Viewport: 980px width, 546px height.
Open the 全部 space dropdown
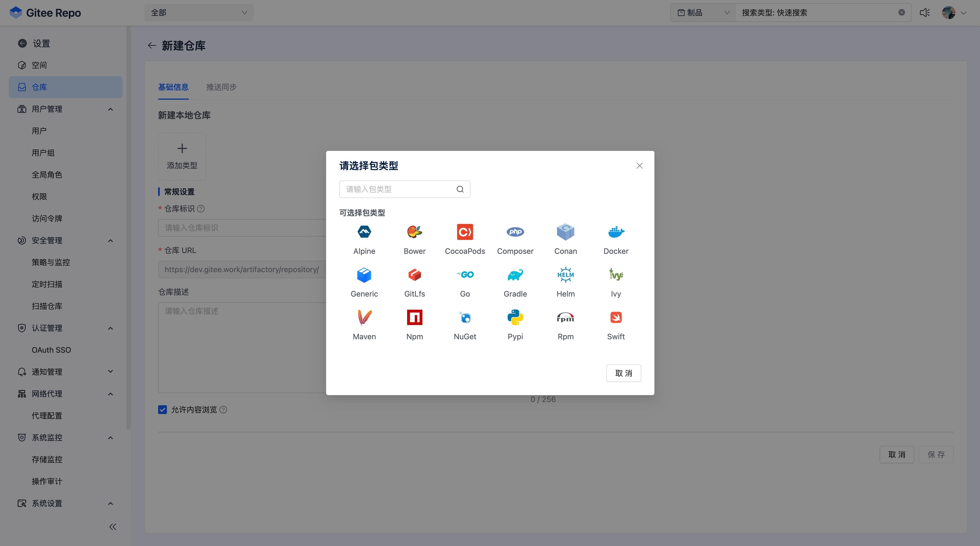[199, 13]
